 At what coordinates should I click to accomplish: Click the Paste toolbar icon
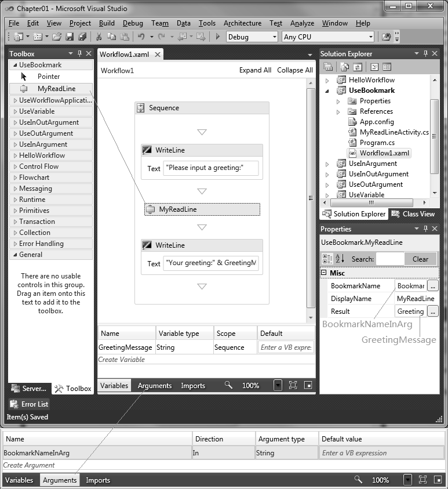125,37
